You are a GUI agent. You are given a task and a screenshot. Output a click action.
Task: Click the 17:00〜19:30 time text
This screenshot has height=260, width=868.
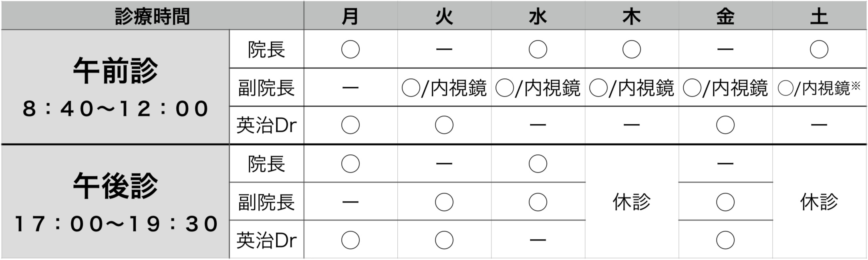coord(115,224)
